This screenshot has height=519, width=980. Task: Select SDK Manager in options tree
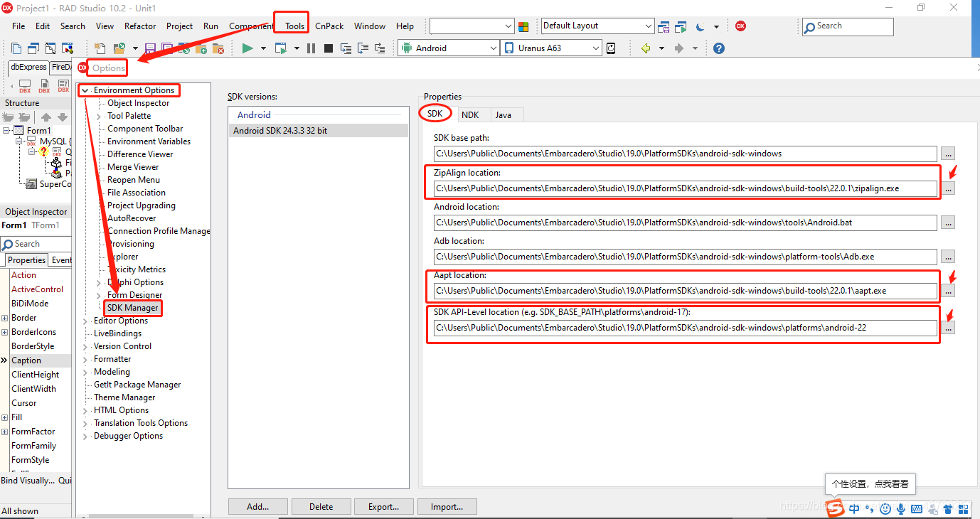(x=133, y=308)
